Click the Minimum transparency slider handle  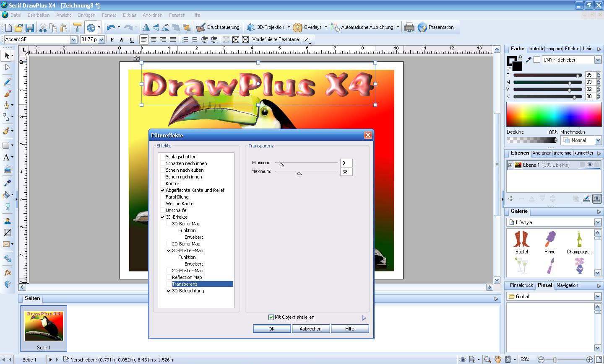coord(281,164)
